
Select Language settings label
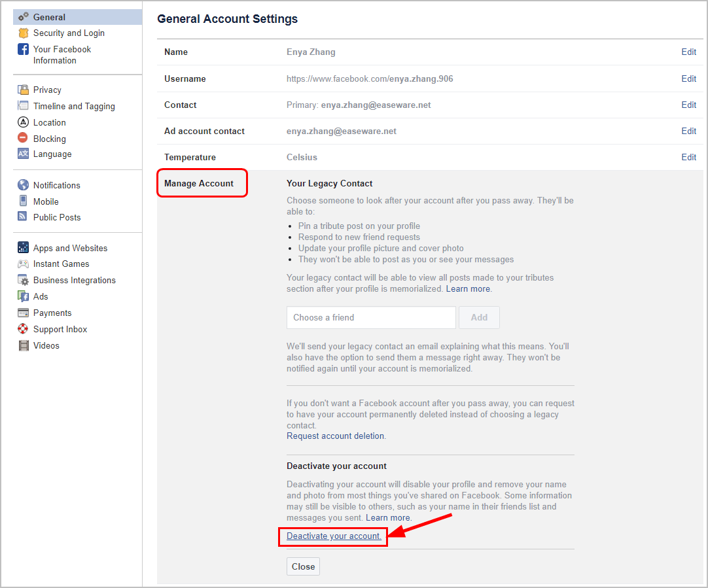52,154
